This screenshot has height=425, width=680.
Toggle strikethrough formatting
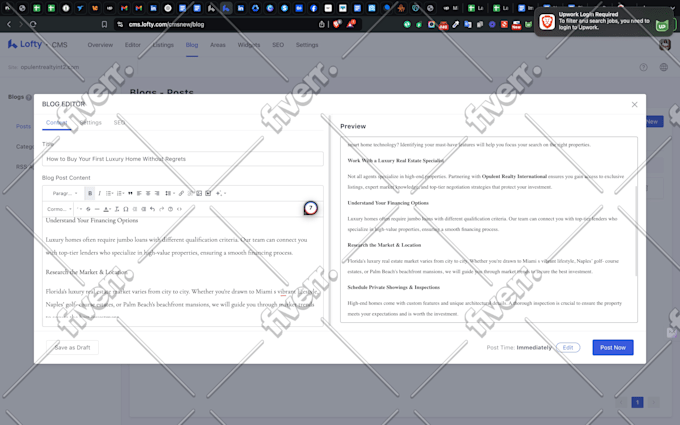88,209
